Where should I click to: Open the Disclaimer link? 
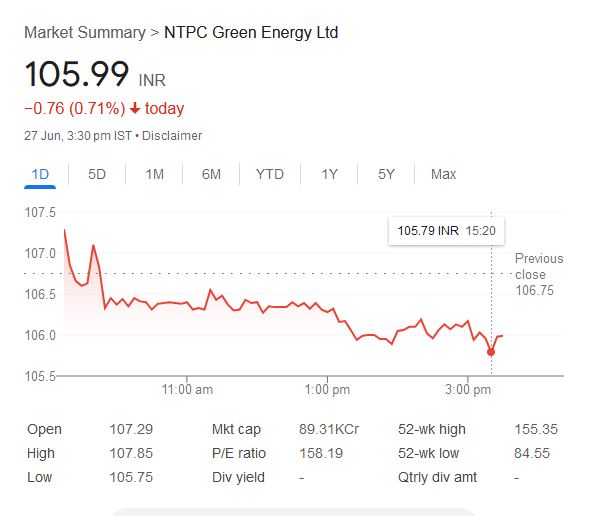click(x=174, y=136)
